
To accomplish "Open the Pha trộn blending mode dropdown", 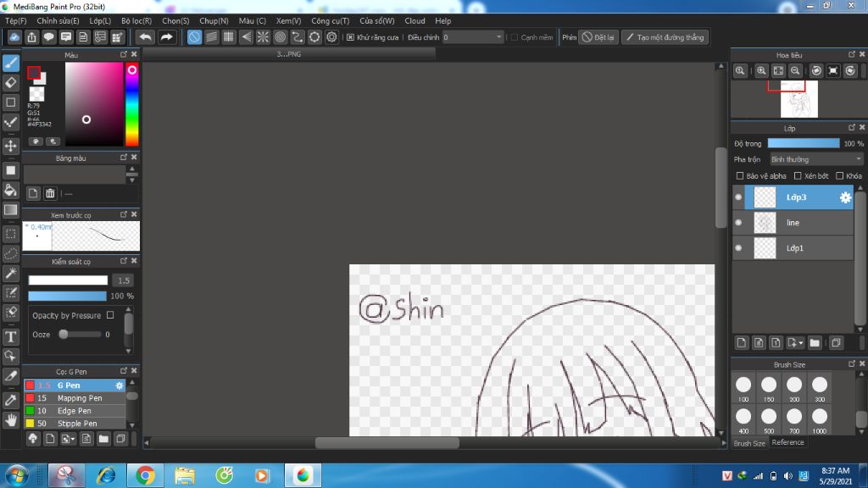I will coord(816,159).
